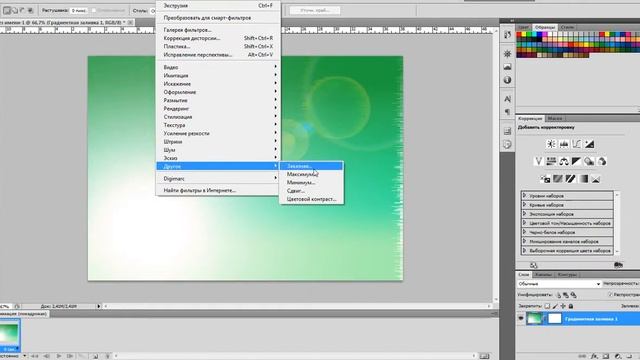Select Заказная in the Другое submenu
This screenshot has width=640, height=360.
(311, 166)
